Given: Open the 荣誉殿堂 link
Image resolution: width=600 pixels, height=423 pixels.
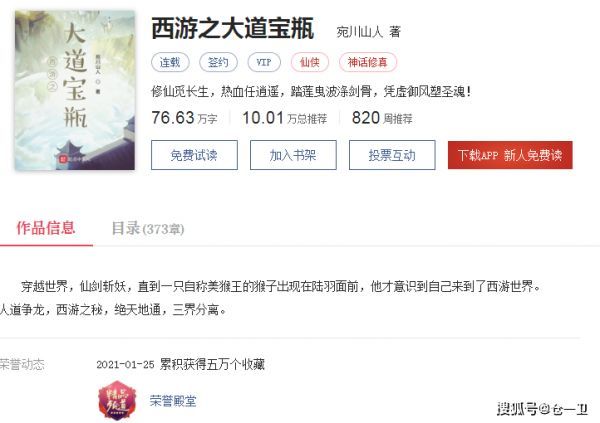Looking at the screenshot, I should pos(173,401).
